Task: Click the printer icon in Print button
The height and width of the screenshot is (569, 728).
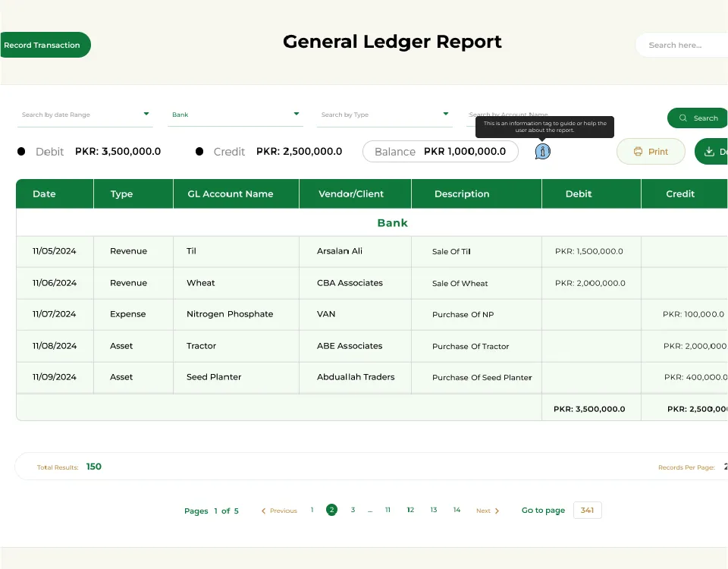Action: [x=638, y=152]
